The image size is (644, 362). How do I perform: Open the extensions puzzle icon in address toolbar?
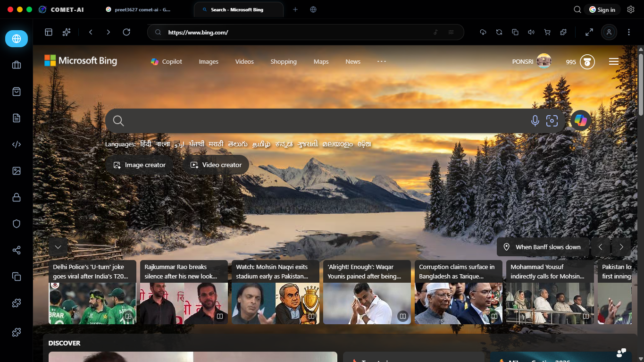[x=563, y=32]
